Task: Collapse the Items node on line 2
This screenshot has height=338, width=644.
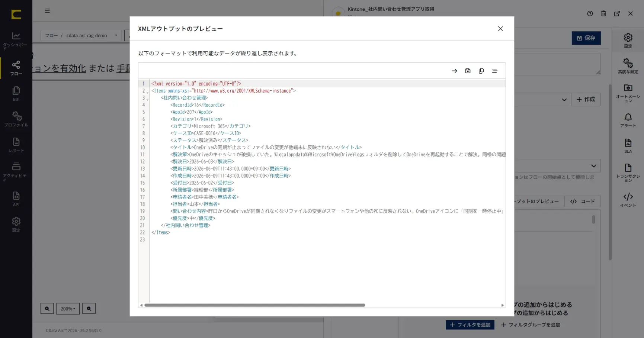Action: click(147, 92)
